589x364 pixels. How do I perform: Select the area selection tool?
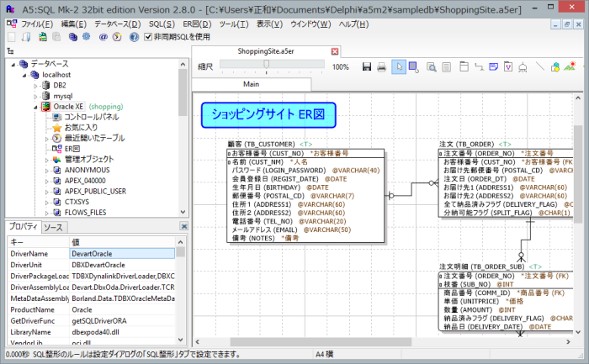point(414,67)
